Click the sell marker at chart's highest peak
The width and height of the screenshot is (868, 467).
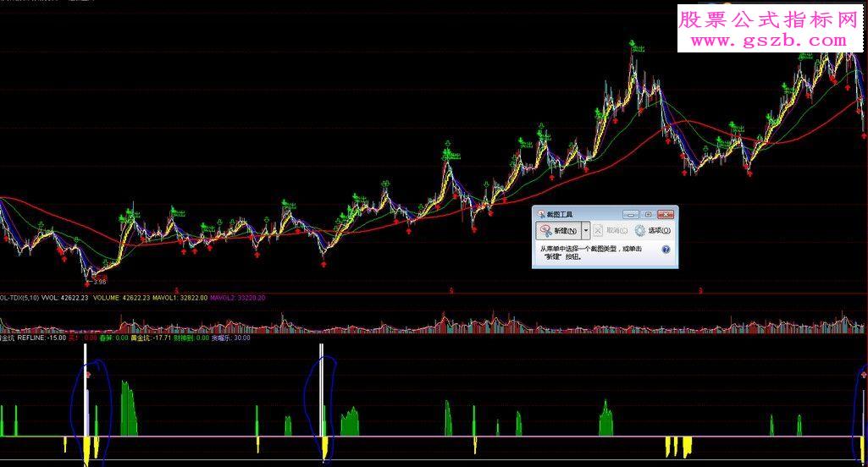coord(636,46)
